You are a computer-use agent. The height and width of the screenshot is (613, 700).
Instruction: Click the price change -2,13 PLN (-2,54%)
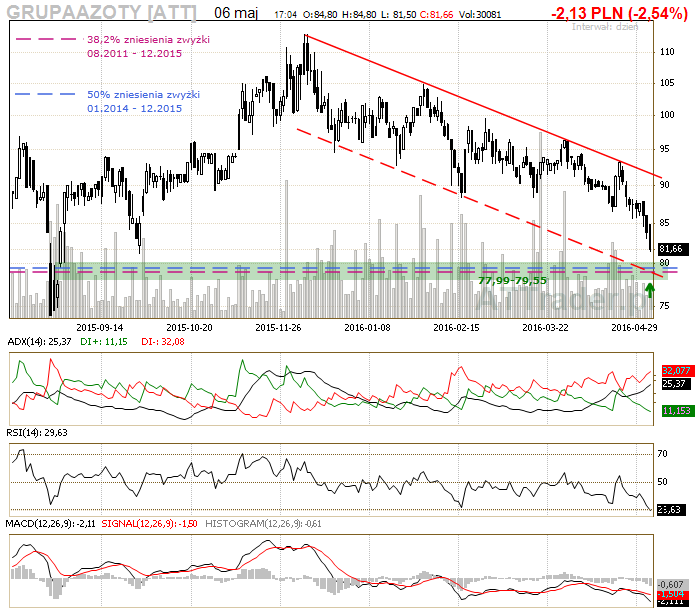click(619, 13)
